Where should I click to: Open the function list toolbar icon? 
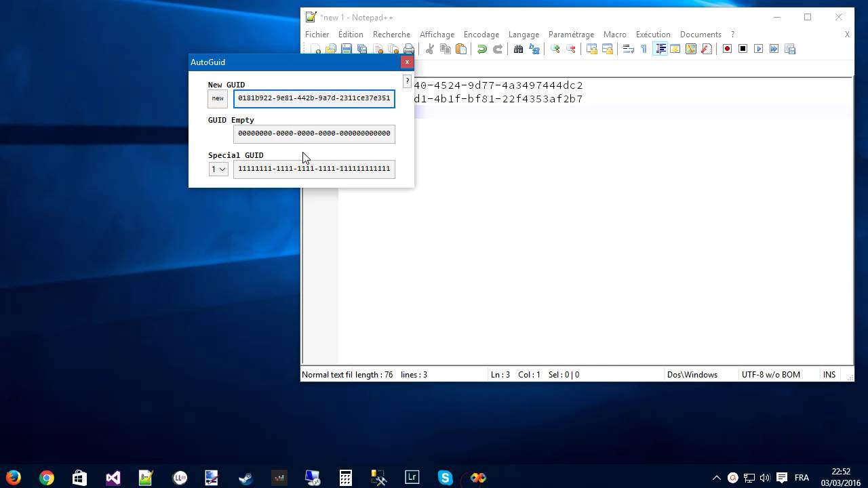click(x=707, y=49)
